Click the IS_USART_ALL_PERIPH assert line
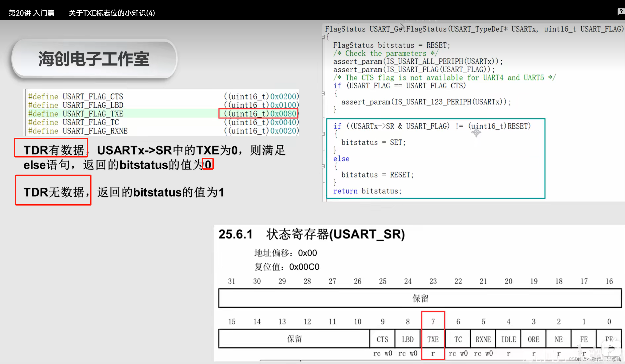The image size is (625, 364). [x=418, y=61]
